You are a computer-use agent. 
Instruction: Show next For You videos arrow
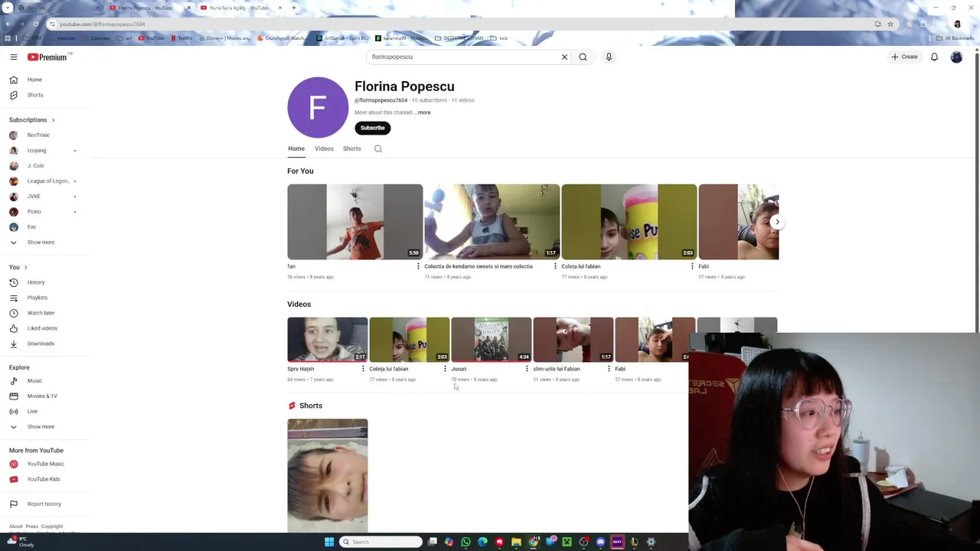tap(777, 222)
